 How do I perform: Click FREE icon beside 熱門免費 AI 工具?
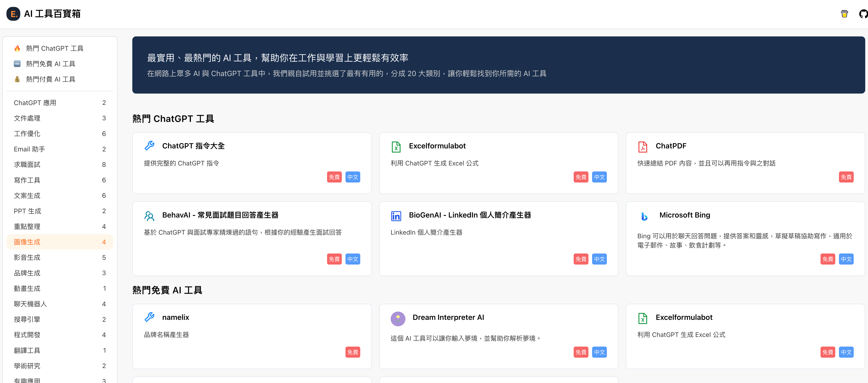17,64
